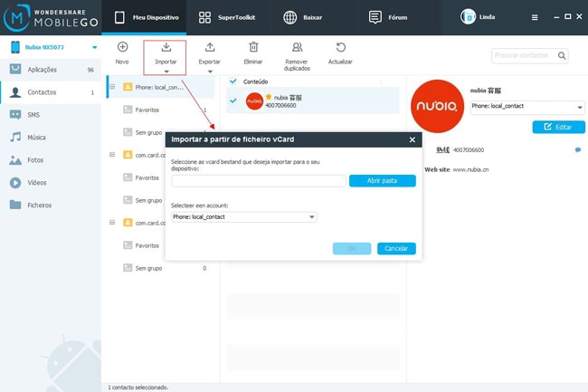The image size is (588, 392).
Task: Open Vídeos in the sidebar
Action: pos(51,183)
